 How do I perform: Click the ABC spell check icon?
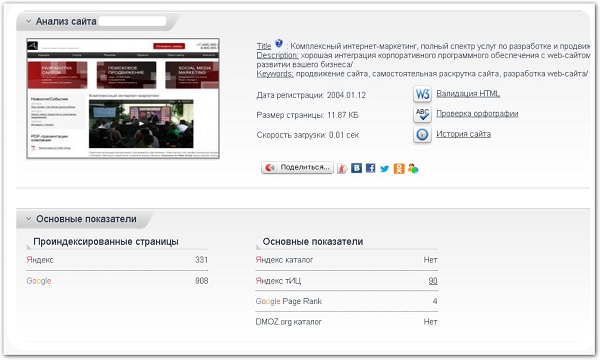pyautogui.click(x=422, y=114)
